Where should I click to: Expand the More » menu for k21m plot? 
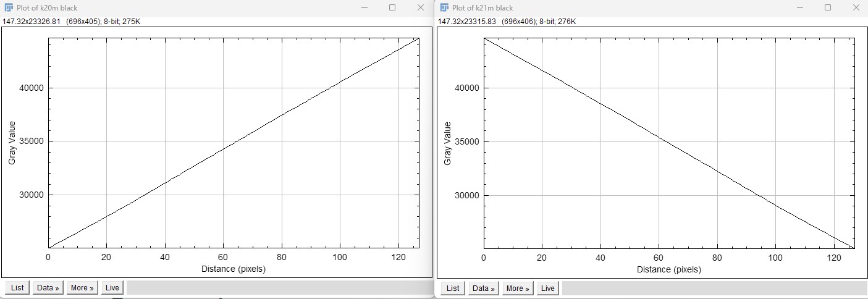pos(518,288)
